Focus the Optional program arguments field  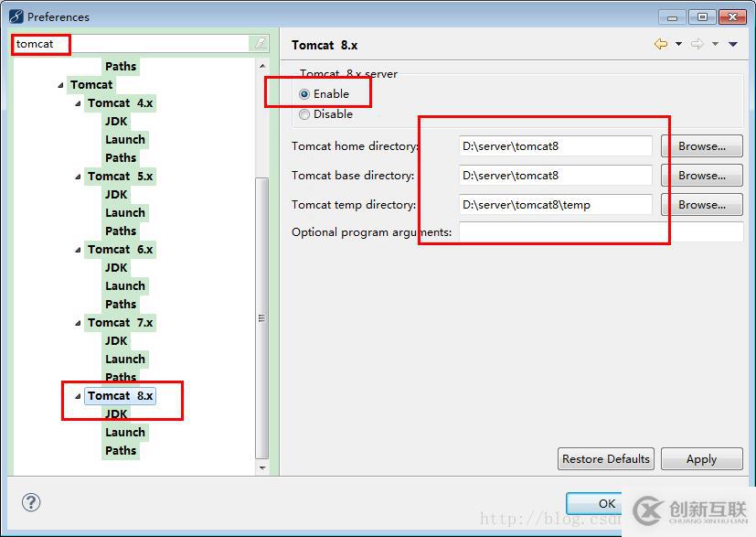(x=602, y=232)
